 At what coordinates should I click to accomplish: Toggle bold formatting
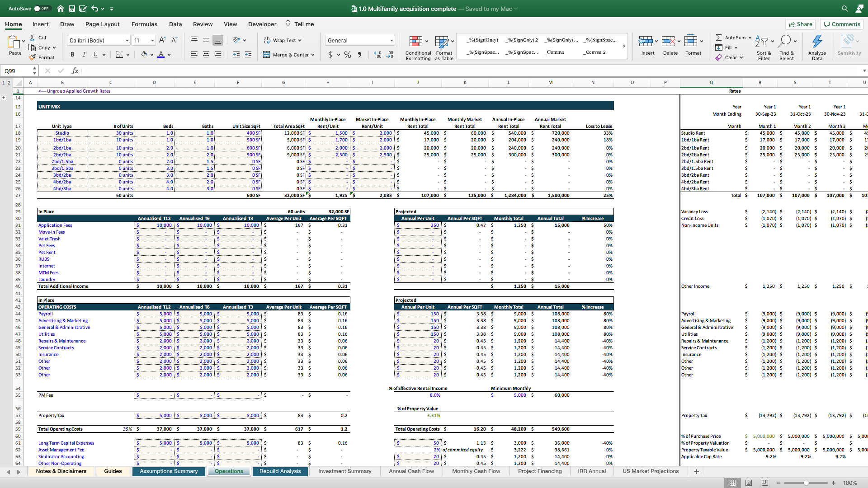tap(72, 54)
